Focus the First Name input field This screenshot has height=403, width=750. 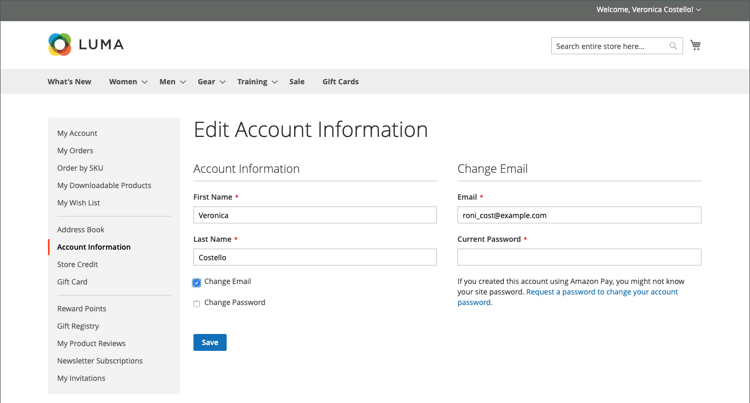click(x=315, y=215)
